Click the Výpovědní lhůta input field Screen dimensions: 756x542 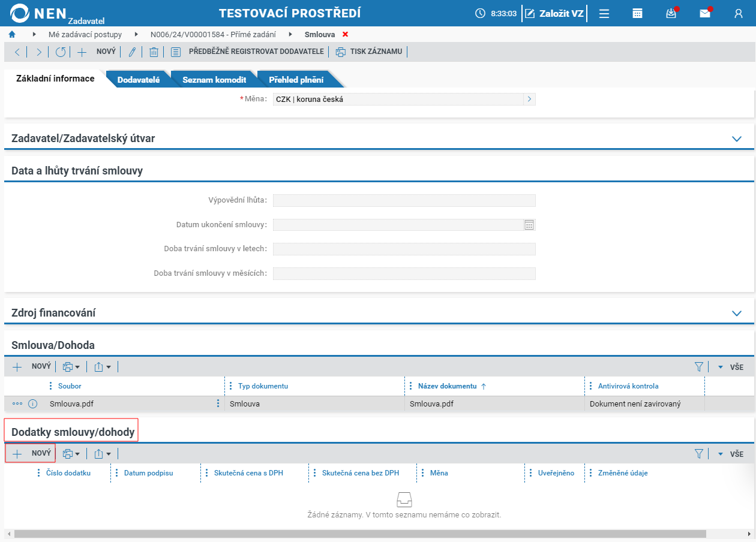point(404,201)
